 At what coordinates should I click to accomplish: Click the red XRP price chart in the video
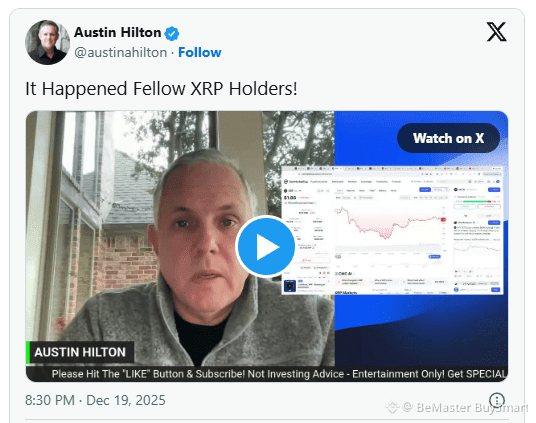390,222
